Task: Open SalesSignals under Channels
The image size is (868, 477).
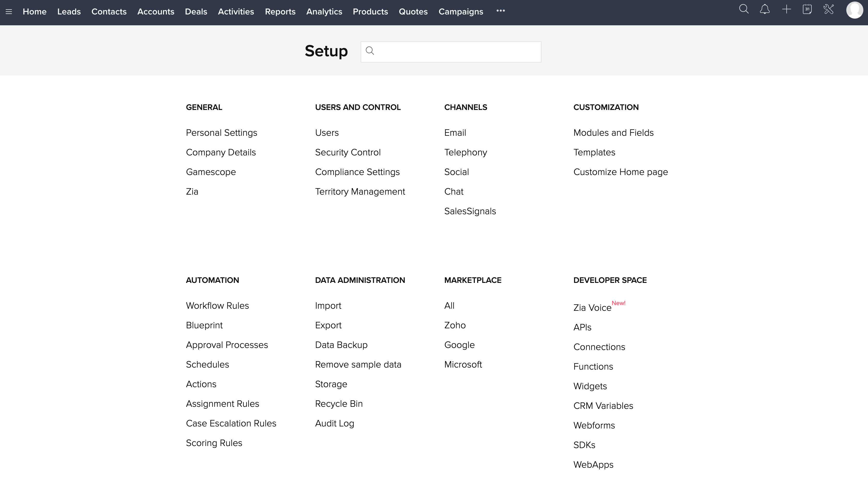Action: click(470, 211)
